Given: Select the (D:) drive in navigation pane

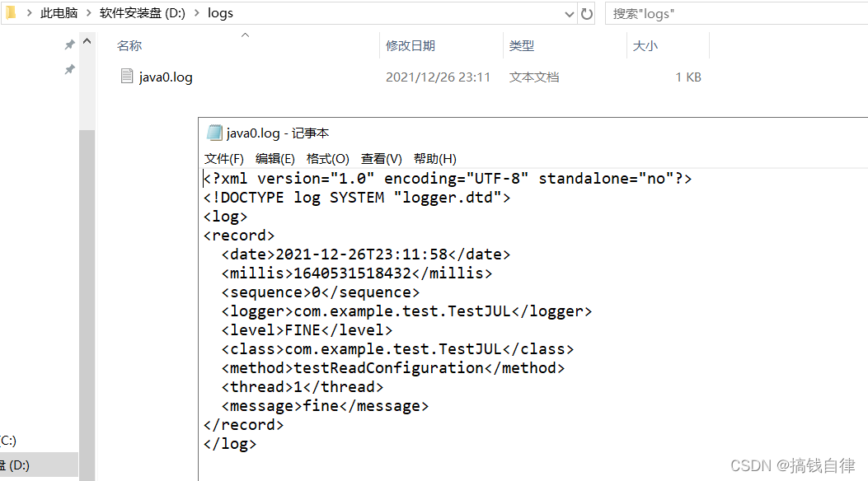Looking at the screenshot, I should coord(39,465).
